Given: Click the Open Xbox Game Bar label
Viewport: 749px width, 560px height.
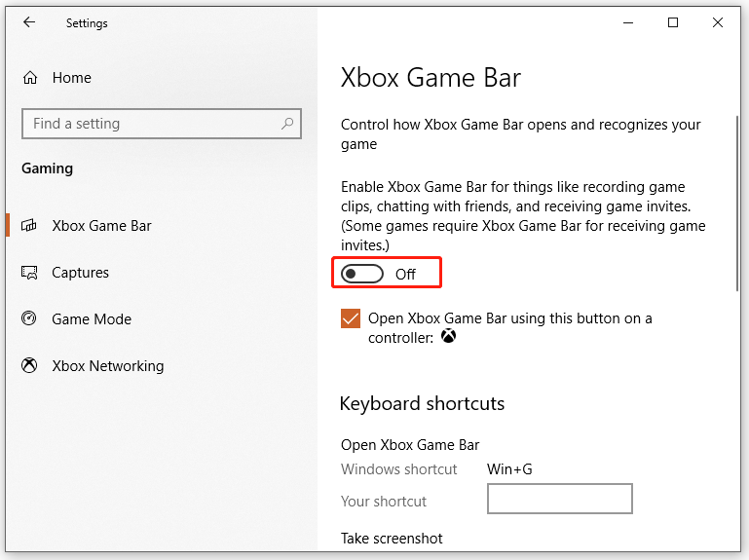Looking at the screenshot, I should [x=410, y=445].
